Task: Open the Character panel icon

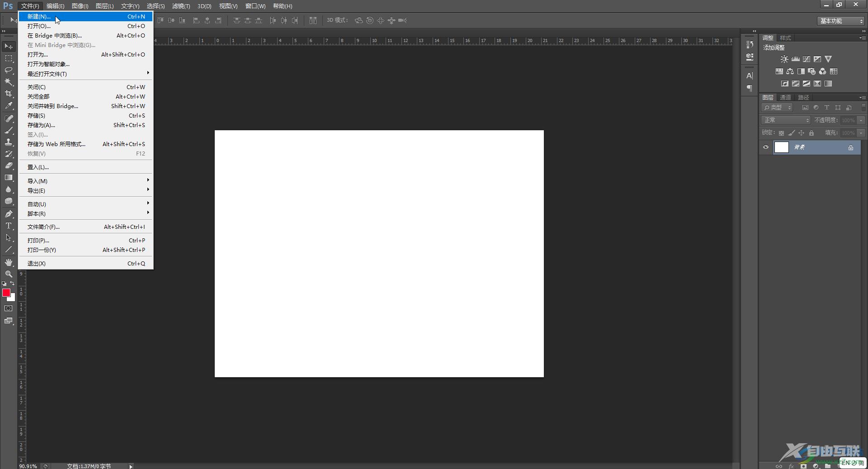Action: click(750, 76)
